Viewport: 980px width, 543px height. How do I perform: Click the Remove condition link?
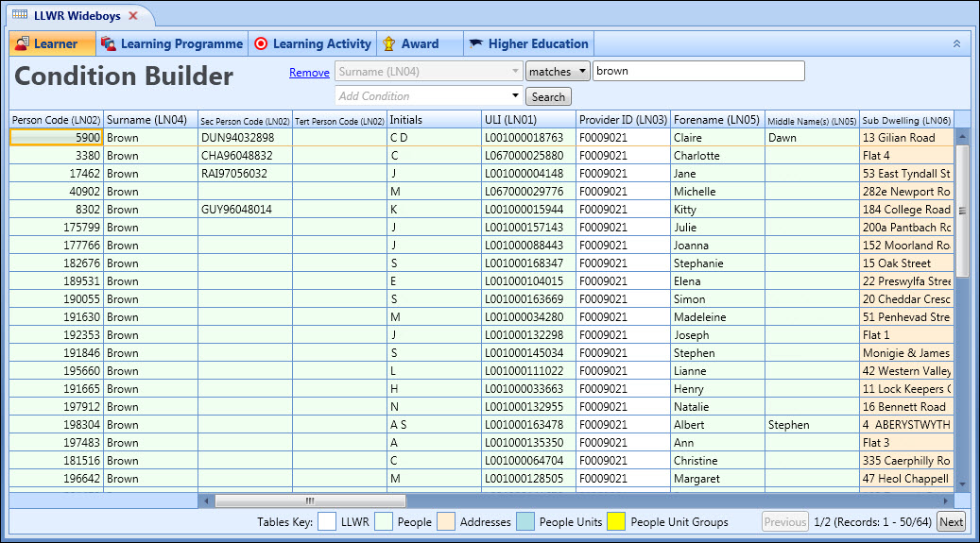click(309, 73)
